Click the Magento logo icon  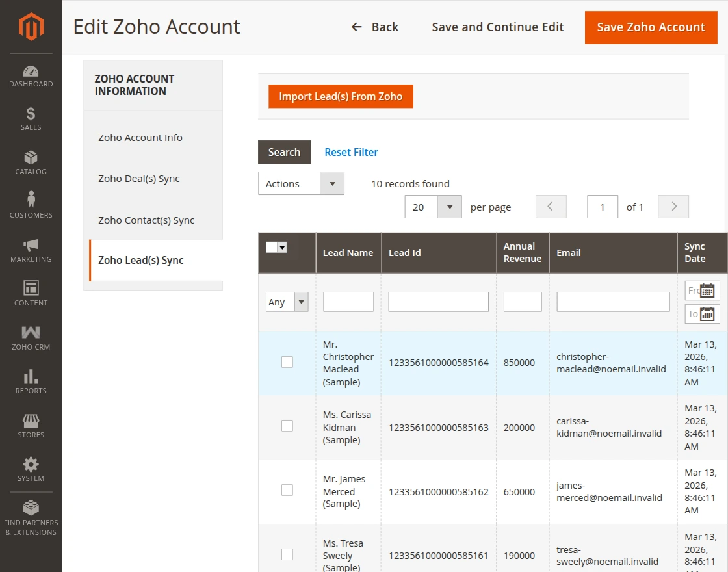click(31, 27)
